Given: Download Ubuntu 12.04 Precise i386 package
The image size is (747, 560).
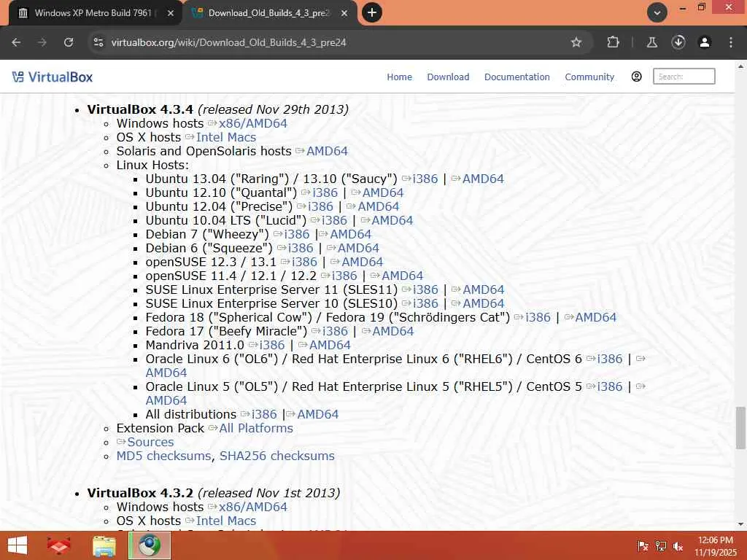Looking at the screenshot, I should click(320, 206).
